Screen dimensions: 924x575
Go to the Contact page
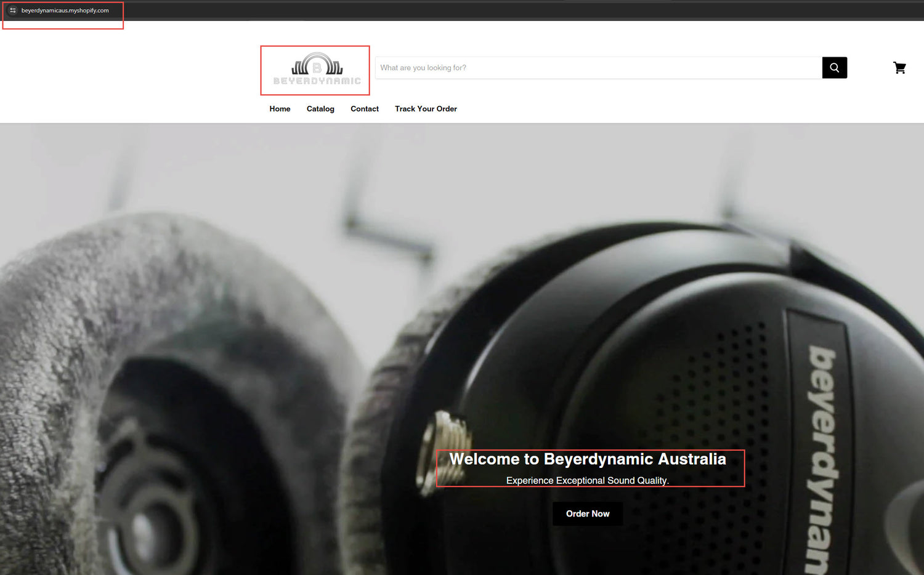pos(364,108)
